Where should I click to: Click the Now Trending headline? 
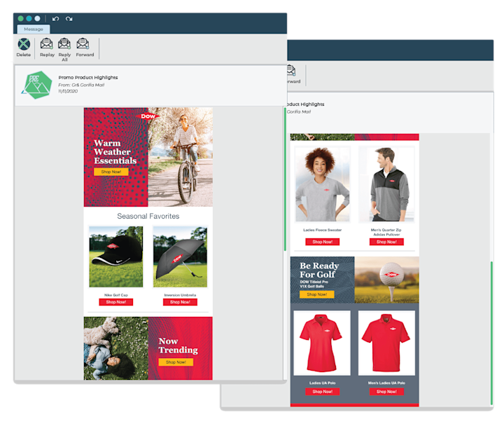178,346
